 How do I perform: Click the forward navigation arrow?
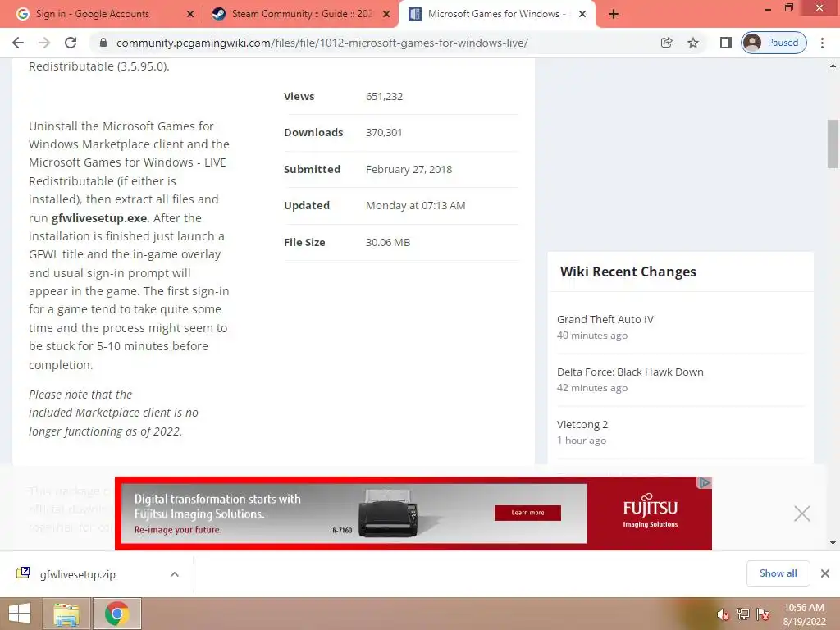44,43
